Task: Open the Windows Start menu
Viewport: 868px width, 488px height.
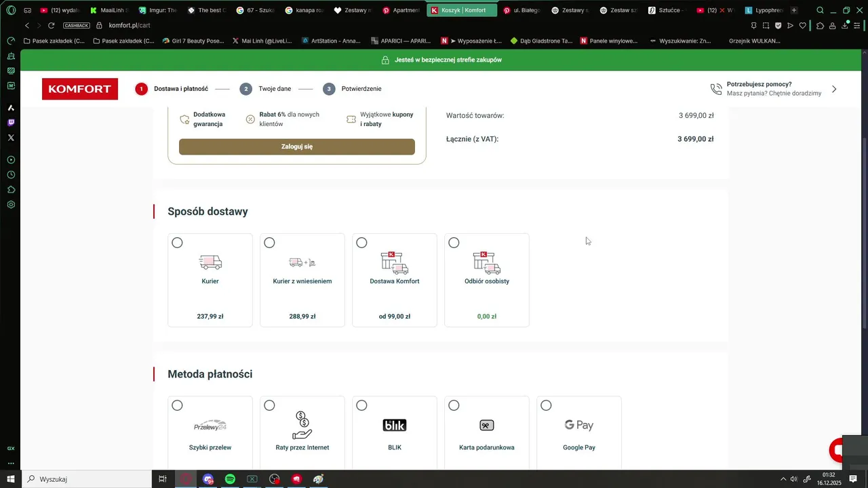Action: 10,479
